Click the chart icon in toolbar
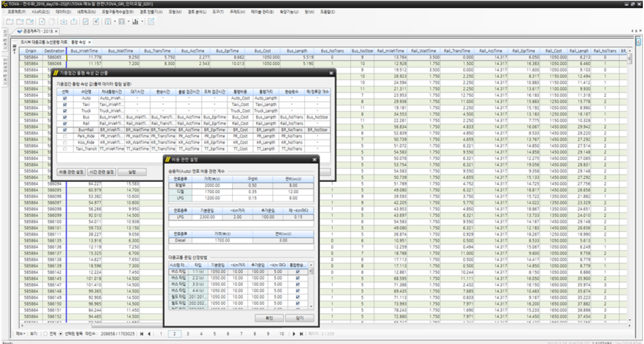Image resolution: width=644 pixels, height=344 pixels. 134,21
